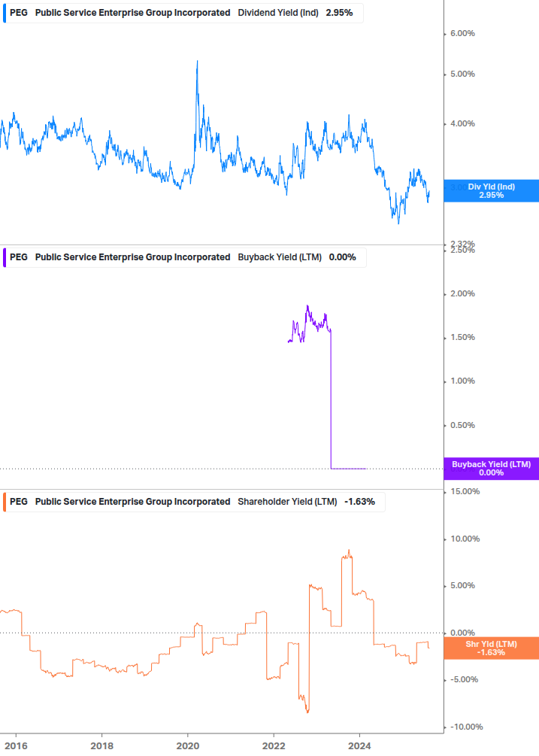Click the 2024 year label on the time axis

pyautogui.click(x=359, y=746)
